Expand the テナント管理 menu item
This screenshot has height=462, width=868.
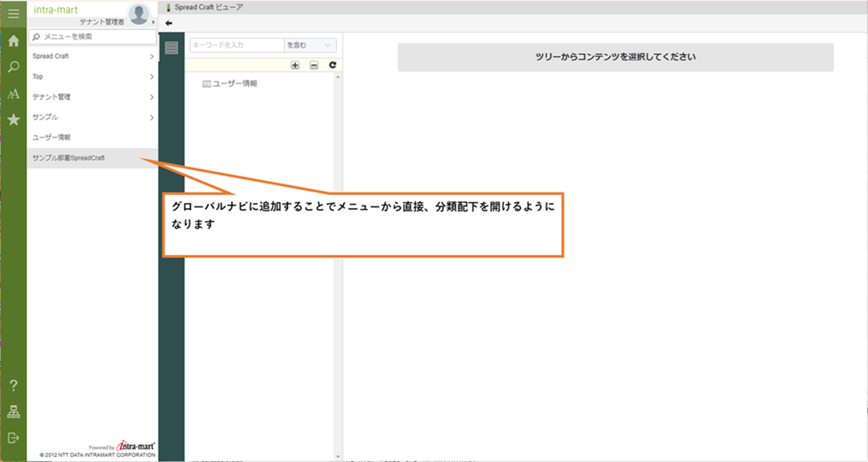pyautogui.click(x=93, y=97)
